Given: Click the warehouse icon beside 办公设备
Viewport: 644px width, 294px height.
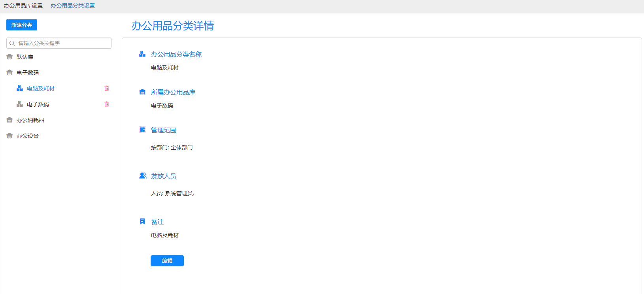Looking at the screenshot, I should [x=9, y=136].
